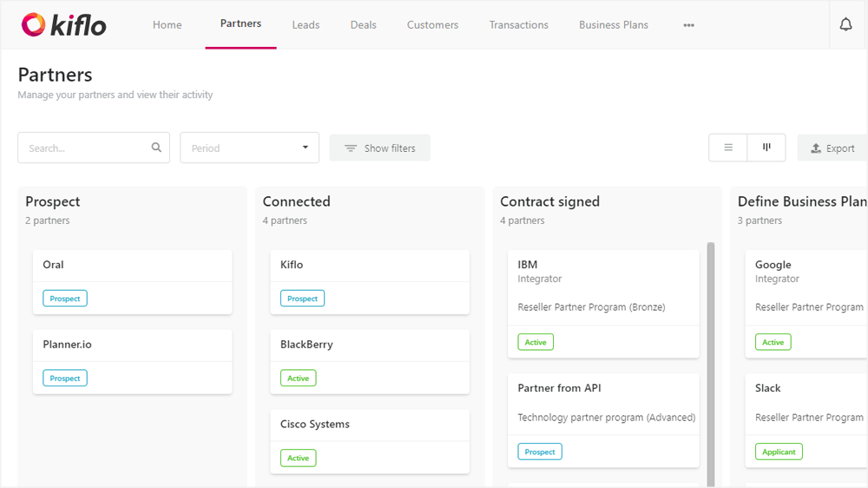The height and width of the screenshot is (488, 868).
Task: Open the Leads tab
Action: pos(306,25)
